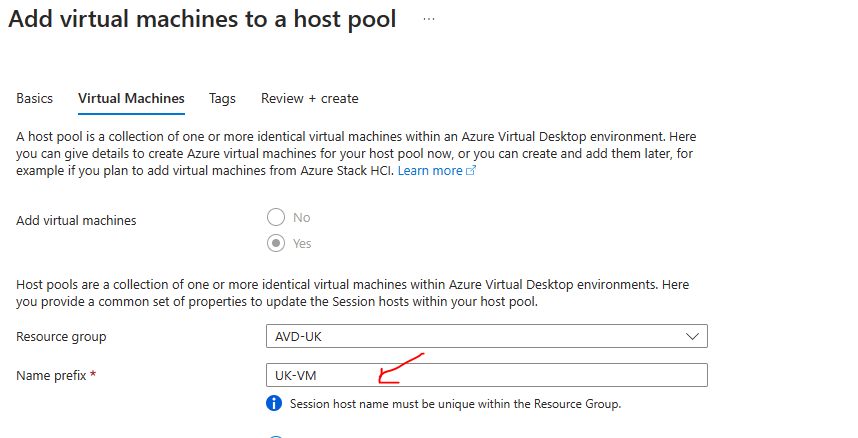Open the more options ellipsis beside the title
This screenshot has height=438, width=858.
point(428,19)
